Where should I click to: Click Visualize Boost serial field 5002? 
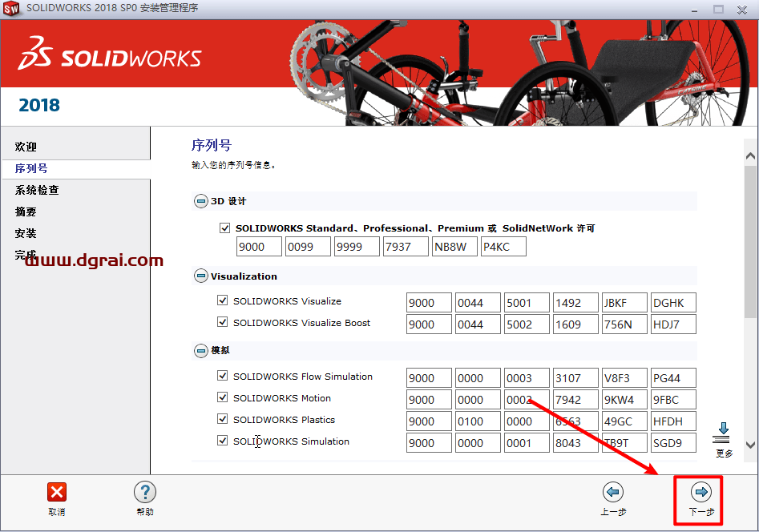[x=527, y=324]
